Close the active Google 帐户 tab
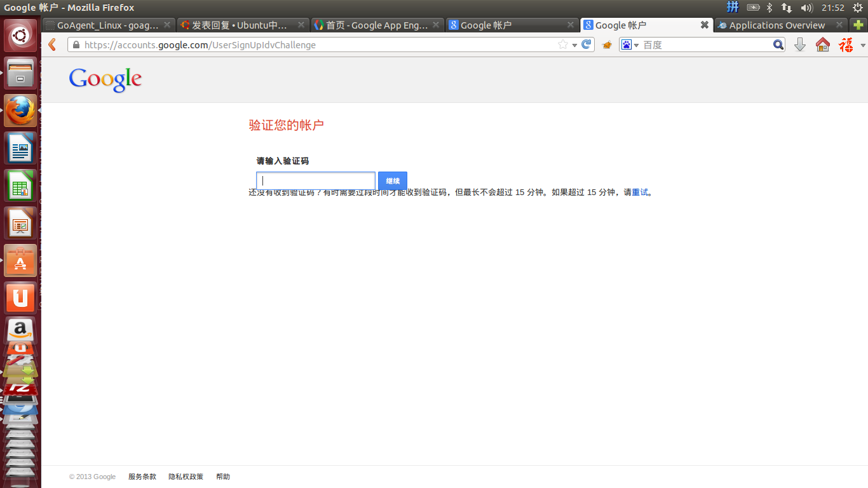Image resolution: width=868 pixels, height=488 pixels. [x=704, y=25]
